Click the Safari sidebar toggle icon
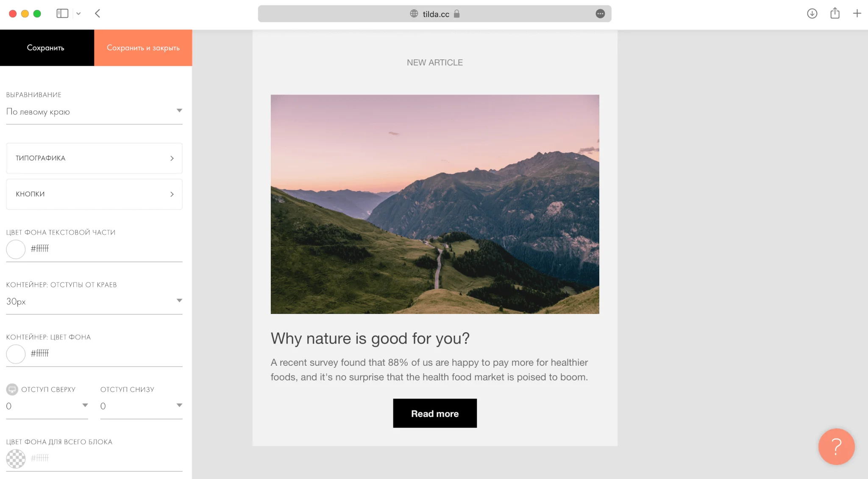The image size is (868, 479). 62,14
